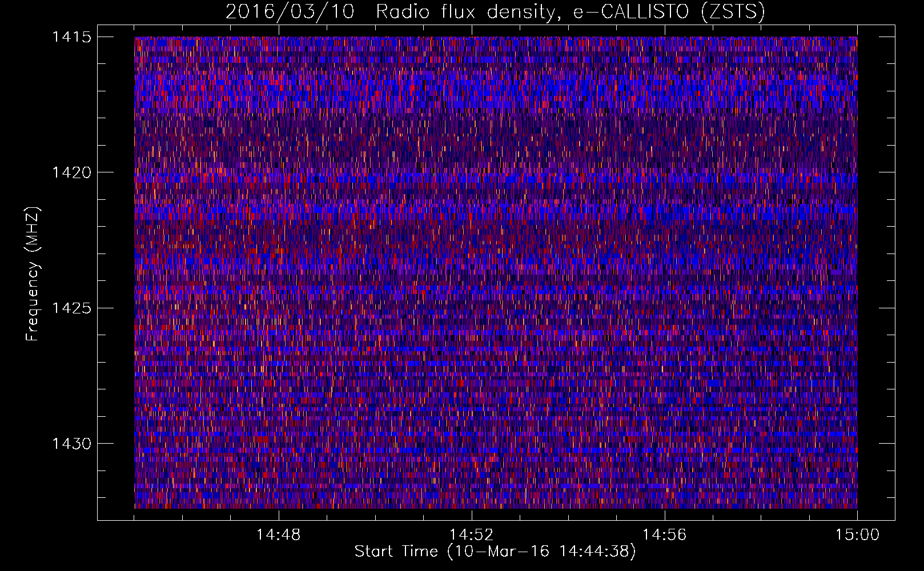Click the 1420 frequency tick label
This screenshot has height=571, width=924.
[x=71, y=172]
